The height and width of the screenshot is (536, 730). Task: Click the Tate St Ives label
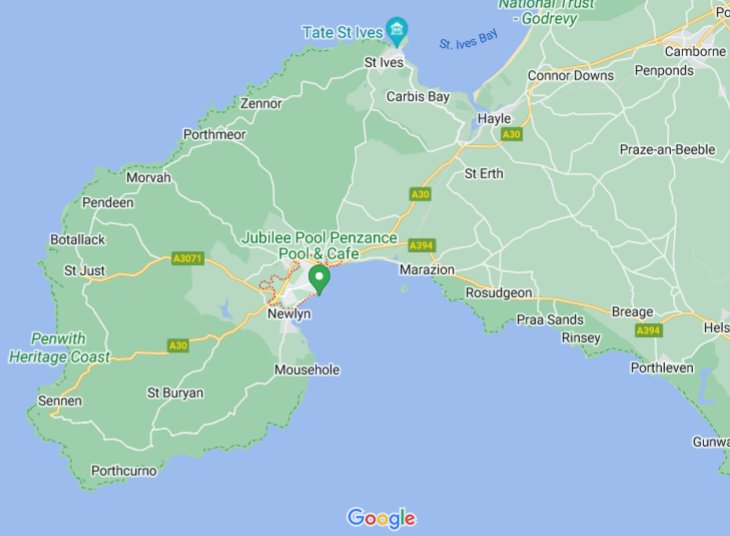pos(343,33)
